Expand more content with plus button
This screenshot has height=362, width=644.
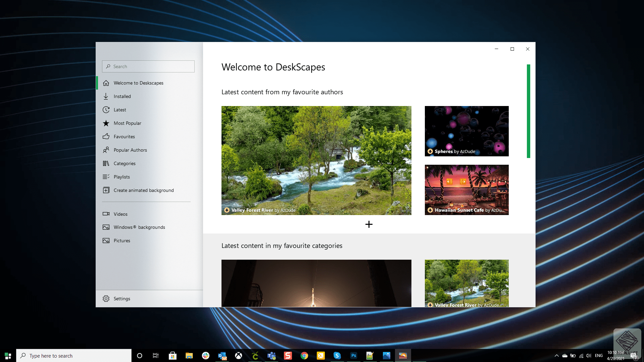[x=369, y=224]
